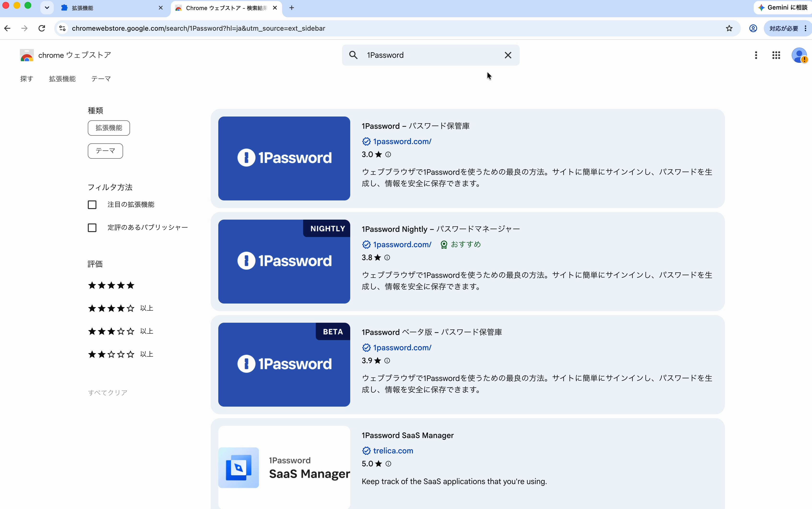Open the 探す navigation tab

pyautogui.click(x=27, y=79)
